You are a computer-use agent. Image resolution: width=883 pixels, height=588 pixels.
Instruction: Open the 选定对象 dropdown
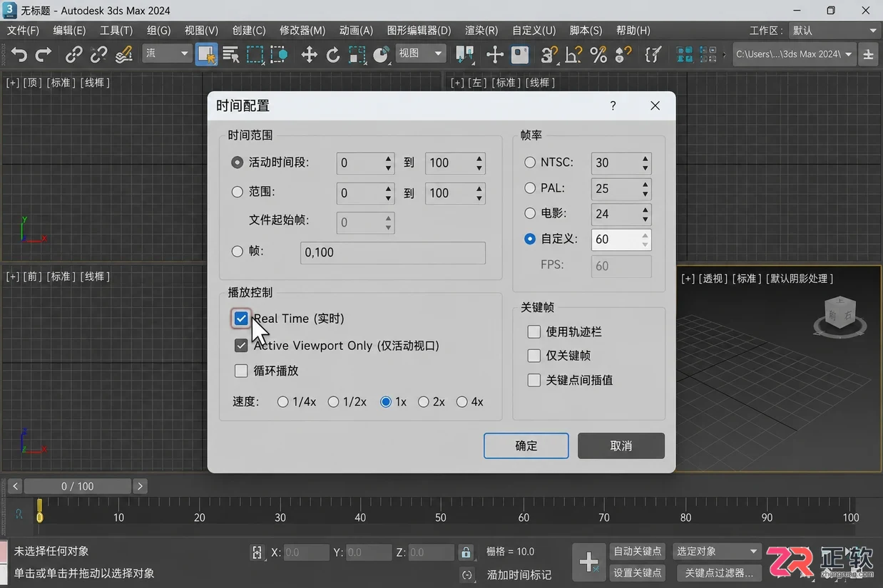716,551
